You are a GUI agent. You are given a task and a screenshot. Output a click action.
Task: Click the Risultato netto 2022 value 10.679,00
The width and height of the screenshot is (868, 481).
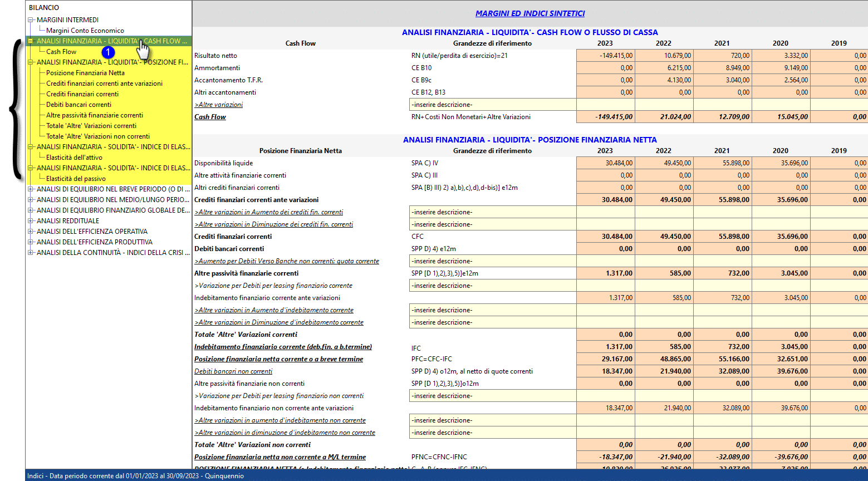pos(664,56)
